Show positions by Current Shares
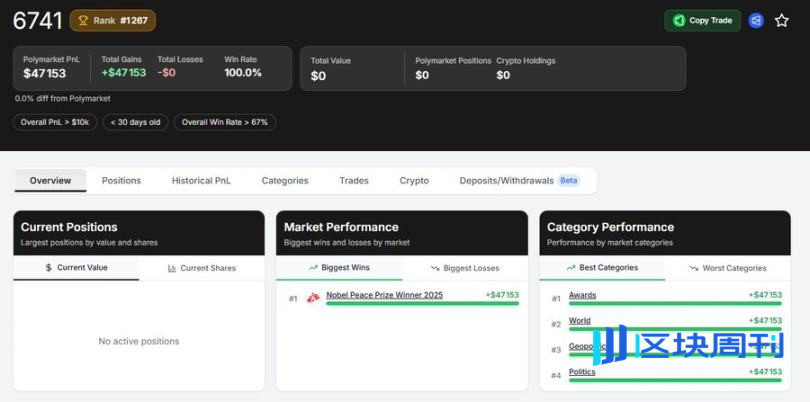The image size is (810, 402). point(202,268)
